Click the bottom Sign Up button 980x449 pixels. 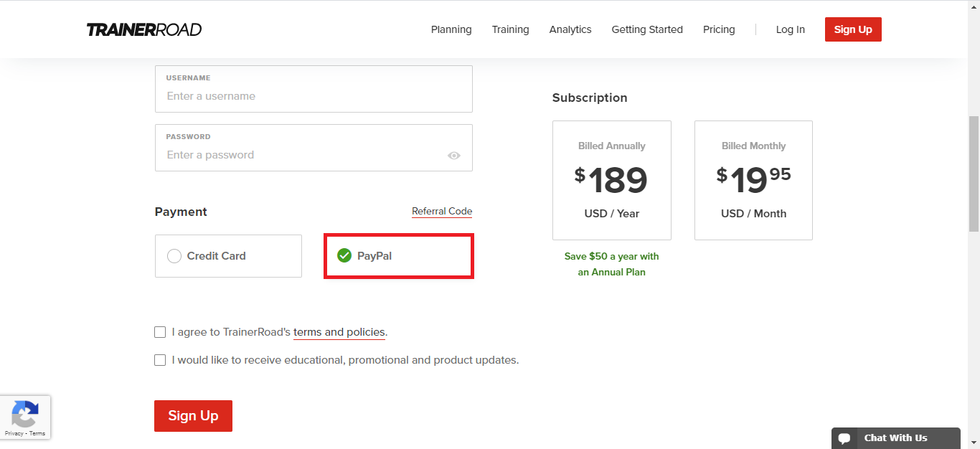[193, 416]
